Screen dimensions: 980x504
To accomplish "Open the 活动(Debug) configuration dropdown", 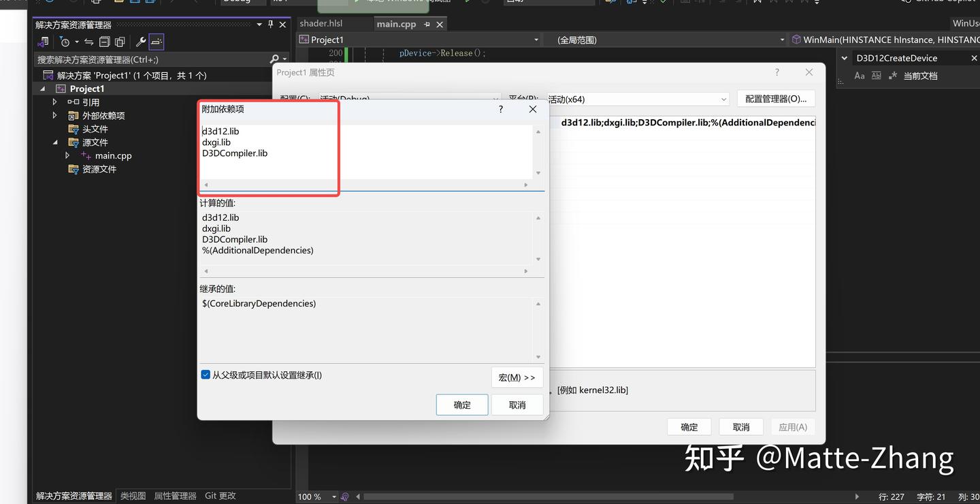I will tap(496, 99).
